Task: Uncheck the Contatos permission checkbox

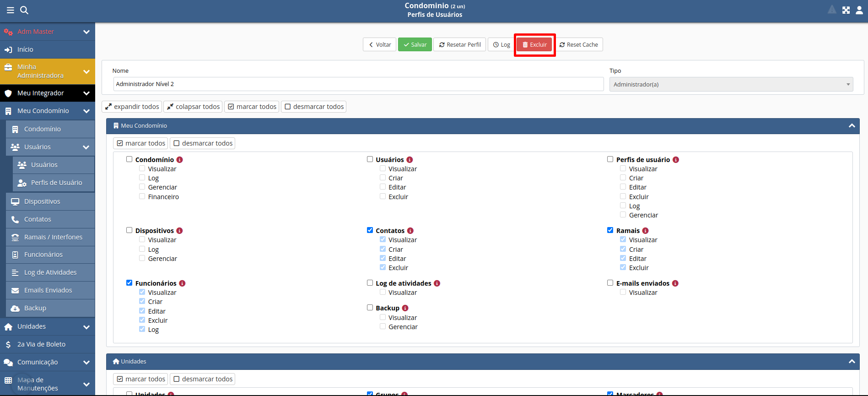Action: coord(370,230)
